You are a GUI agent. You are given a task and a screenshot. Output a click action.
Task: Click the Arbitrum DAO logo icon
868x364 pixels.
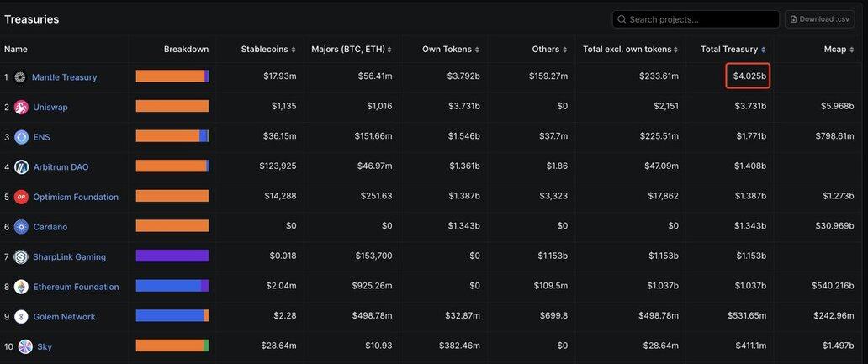tap(21, 166)
